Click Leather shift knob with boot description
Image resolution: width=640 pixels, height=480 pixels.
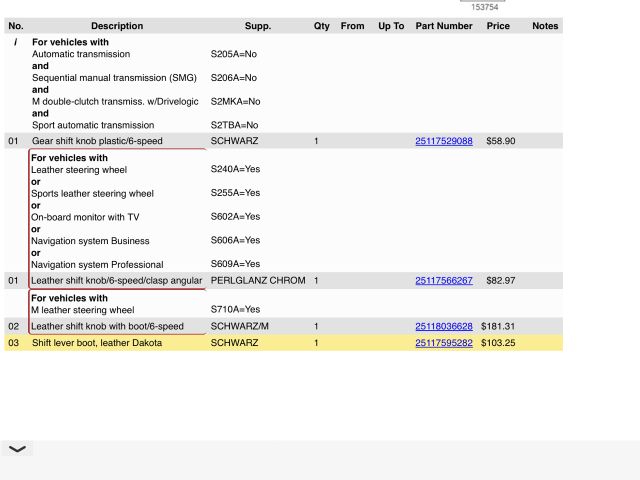(108, 327)
